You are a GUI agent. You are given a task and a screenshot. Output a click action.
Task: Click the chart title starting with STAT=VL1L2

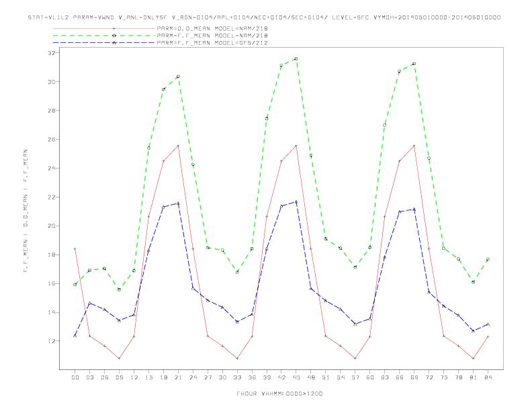click(x=264, y=17)
